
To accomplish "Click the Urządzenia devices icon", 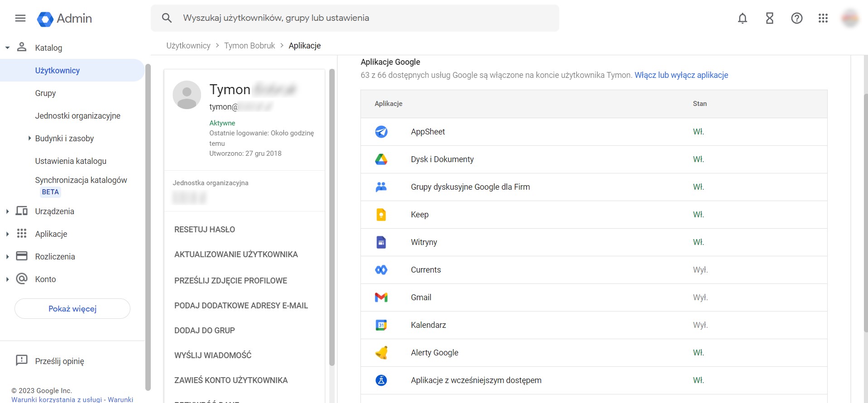I will tap(22, 211).
